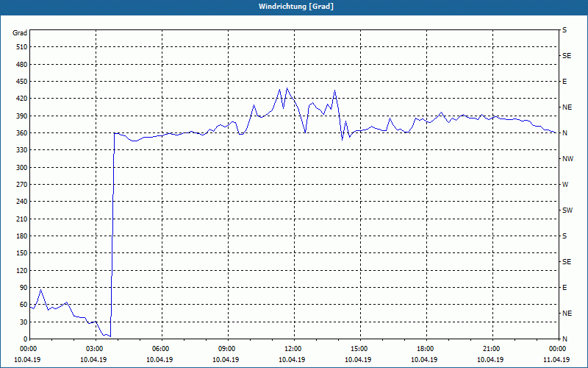Select the N compass label level with 360
This screenshot has height=368, width=588.
[x=564, y=133]
